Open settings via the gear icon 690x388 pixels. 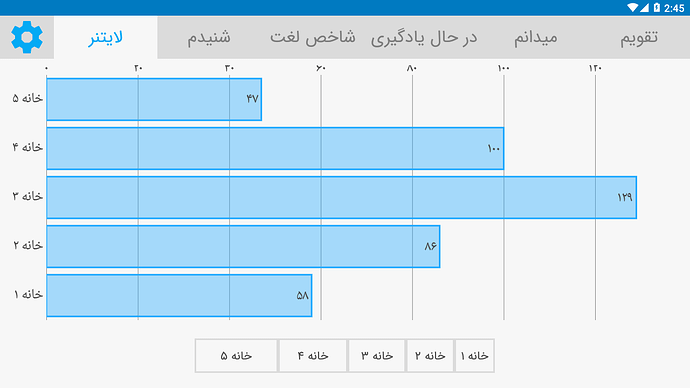tap(27, 37)
